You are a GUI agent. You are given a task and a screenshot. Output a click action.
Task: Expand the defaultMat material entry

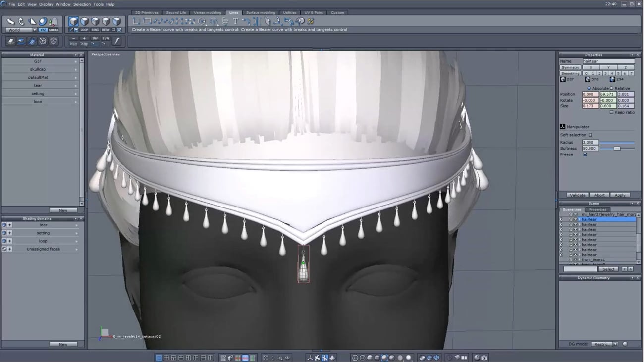[x=76, y=77]
